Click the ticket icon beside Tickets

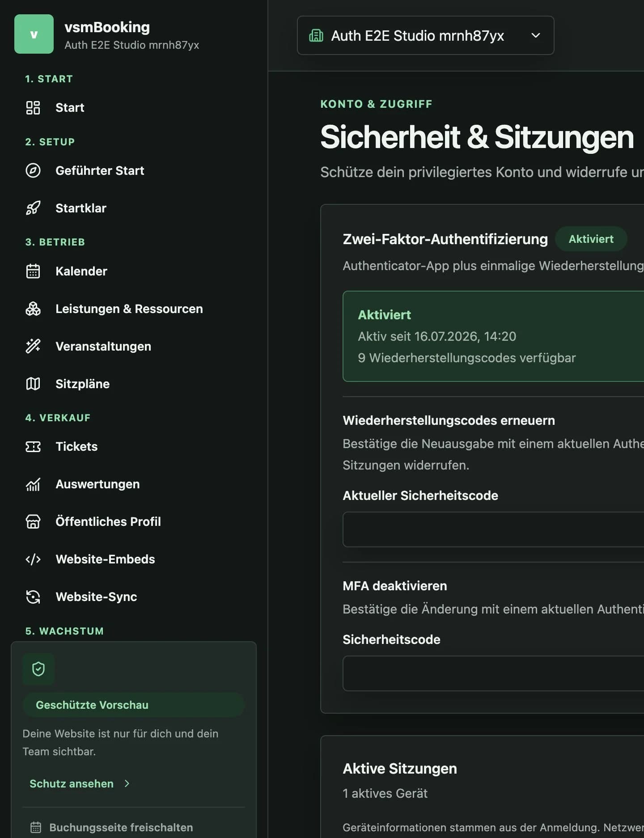33,446
